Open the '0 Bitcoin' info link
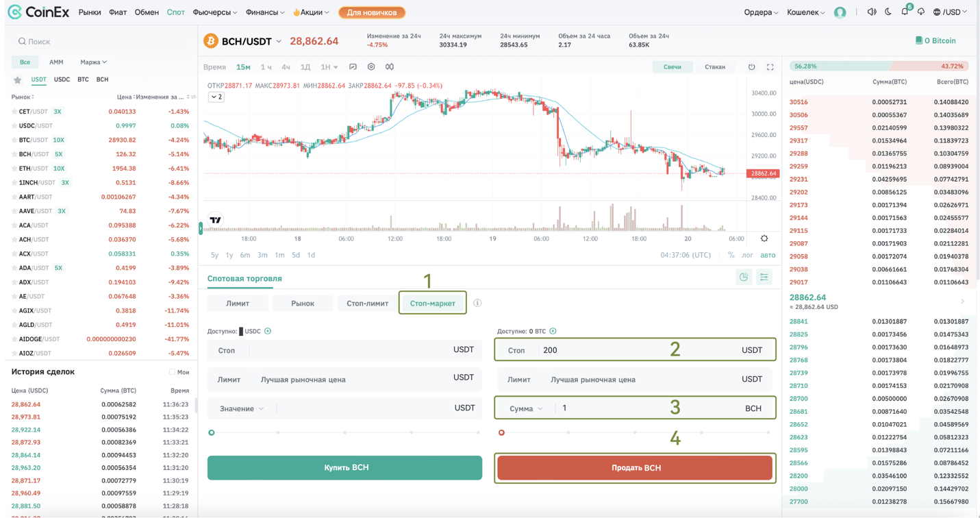This screenshot has width=980, height=518. coord(935,40)
